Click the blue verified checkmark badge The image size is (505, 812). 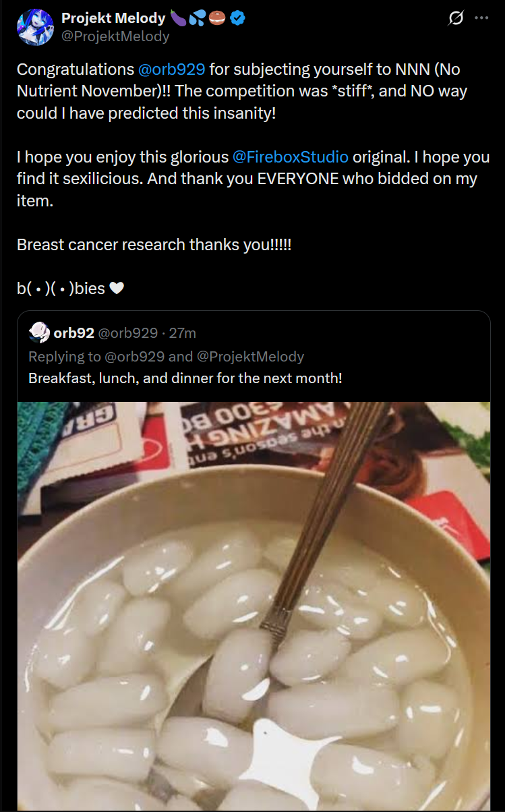tap(237, 18)
